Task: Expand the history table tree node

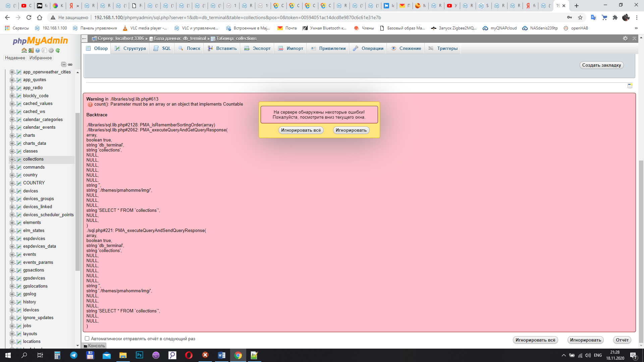Action: pos(12,302)
